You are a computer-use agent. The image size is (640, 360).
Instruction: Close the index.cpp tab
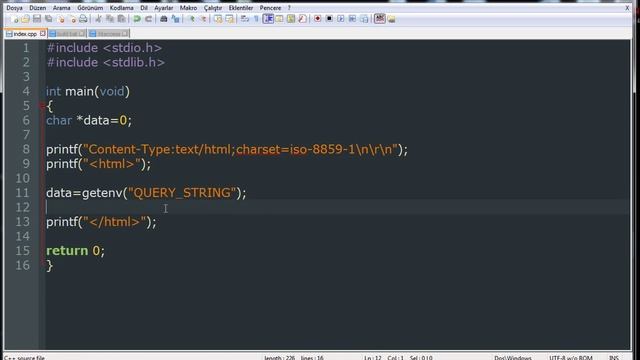42,33
